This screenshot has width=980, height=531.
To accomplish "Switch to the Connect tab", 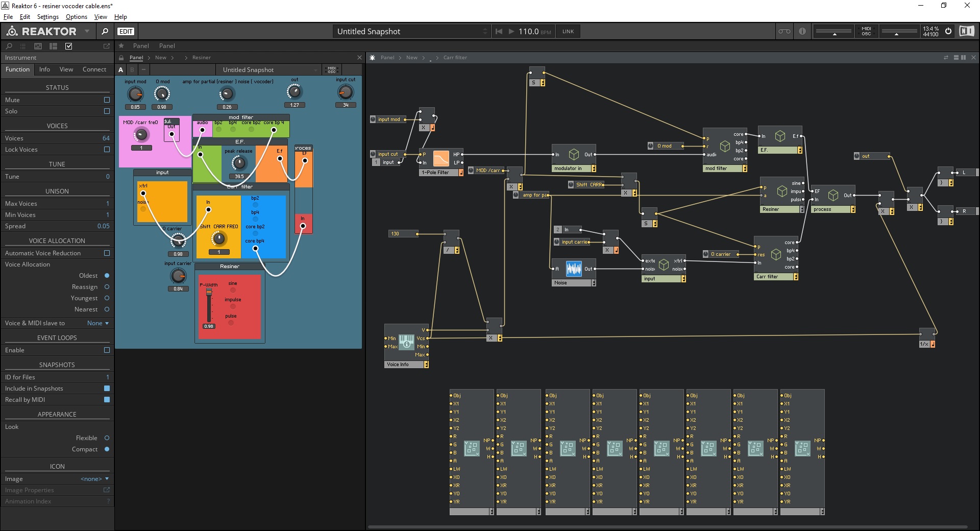I will 94,69.
